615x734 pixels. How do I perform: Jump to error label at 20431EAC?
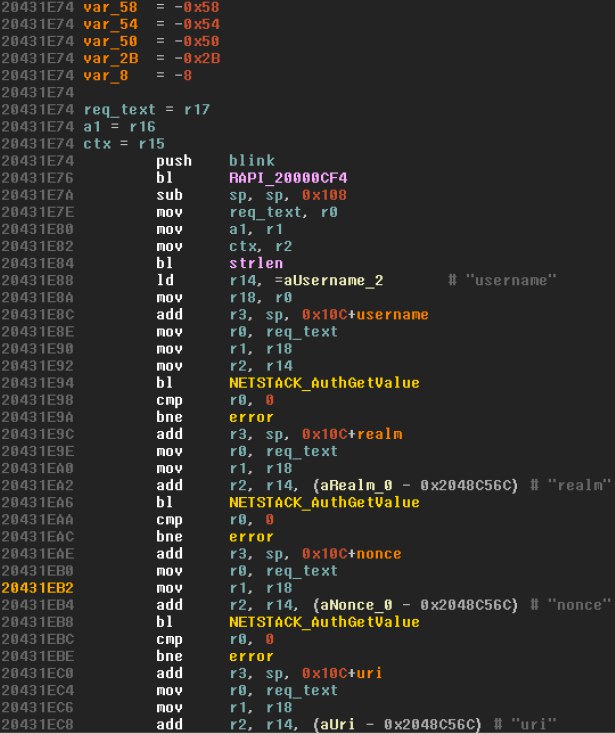pos(251,536)
